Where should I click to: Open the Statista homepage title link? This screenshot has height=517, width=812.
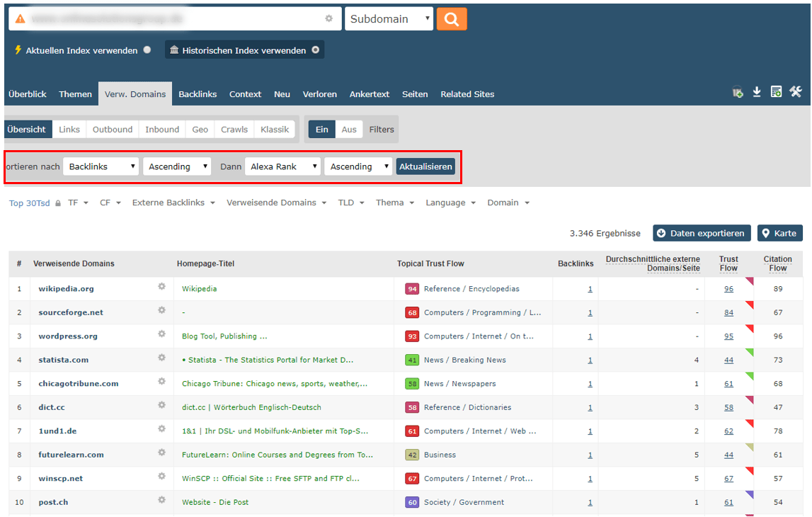coord(268,360)
